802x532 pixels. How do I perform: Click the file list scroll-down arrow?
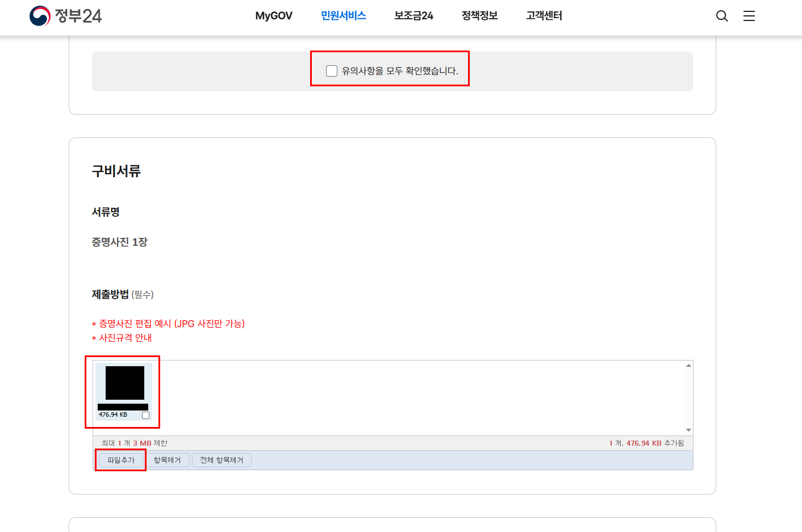[688, 430]
